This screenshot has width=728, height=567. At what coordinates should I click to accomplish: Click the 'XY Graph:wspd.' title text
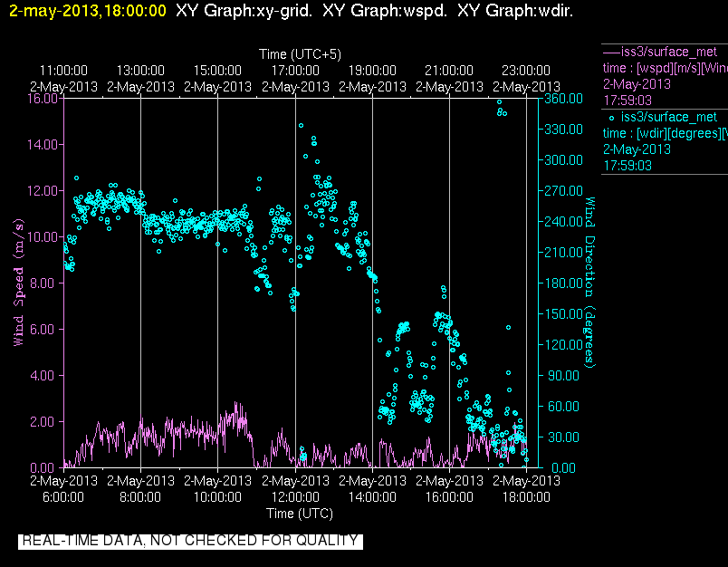tap(385, 11)
